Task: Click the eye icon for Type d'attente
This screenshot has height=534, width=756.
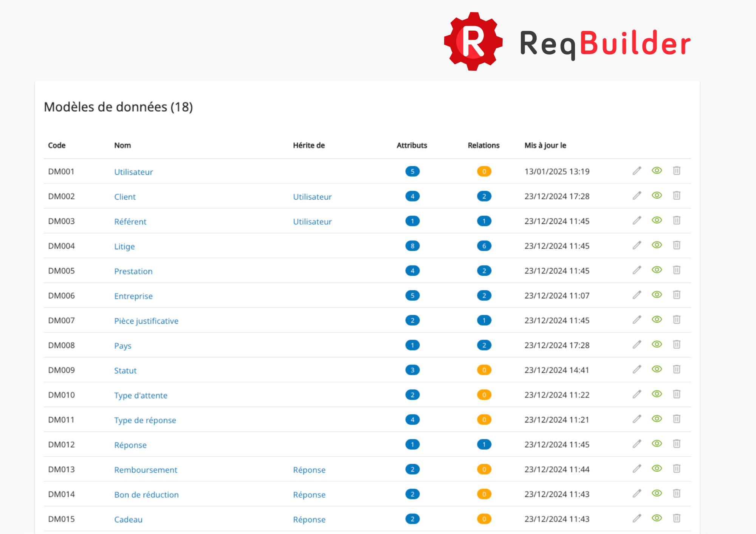Action: point(657,394)
